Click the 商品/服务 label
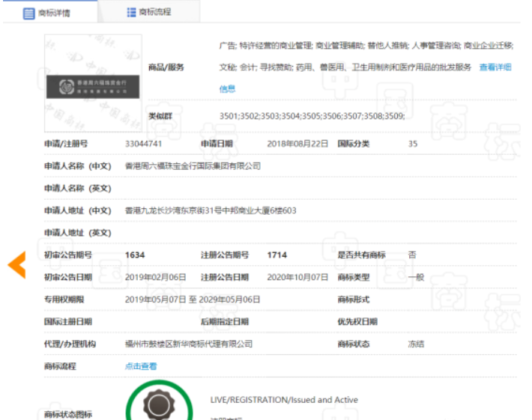The image size is (532, 420). [x=166, y=67]
